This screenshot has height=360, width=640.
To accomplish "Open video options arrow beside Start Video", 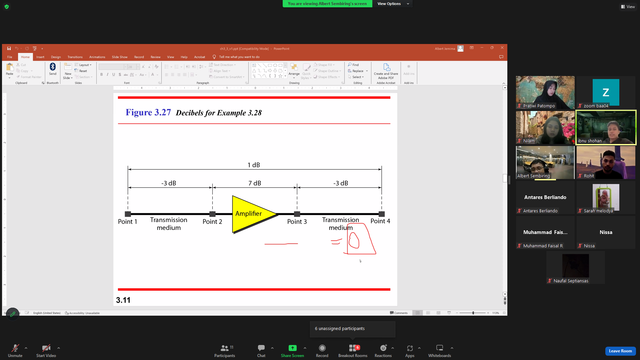I will coord(58,348).
